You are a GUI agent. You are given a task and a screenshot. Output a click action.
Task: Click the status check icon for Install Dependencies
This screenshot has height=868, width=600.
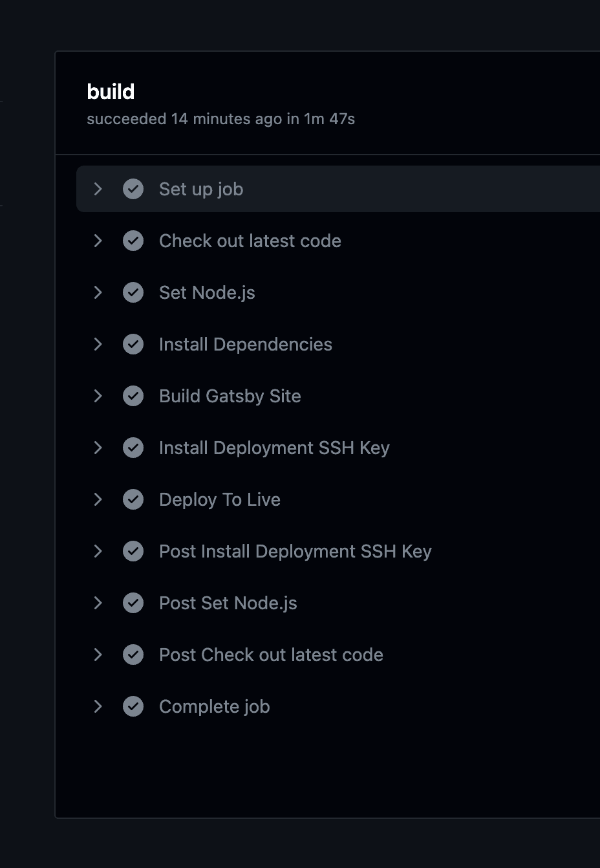click(133, 344)
